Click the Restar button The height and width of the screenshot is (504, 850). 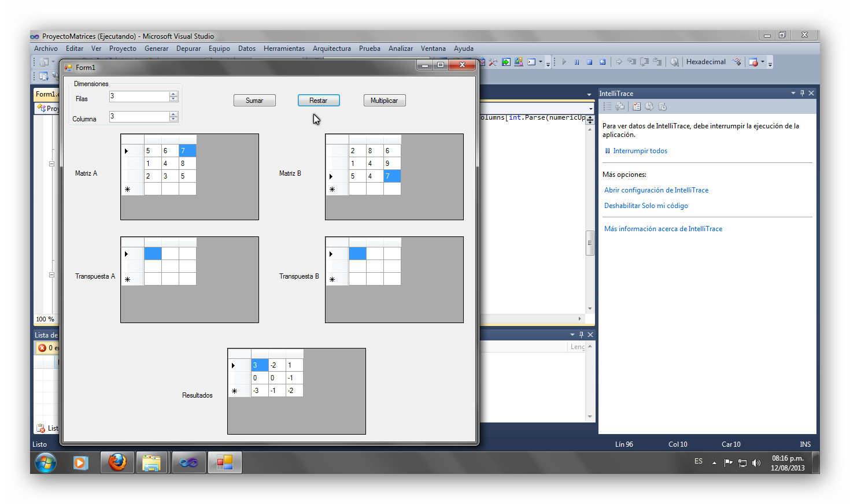(x=319, y=100)
